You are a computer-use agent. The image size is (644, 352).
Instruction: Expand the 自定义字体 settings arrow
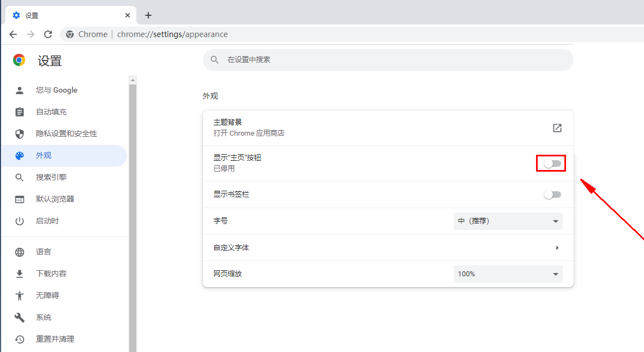(557, 248)
